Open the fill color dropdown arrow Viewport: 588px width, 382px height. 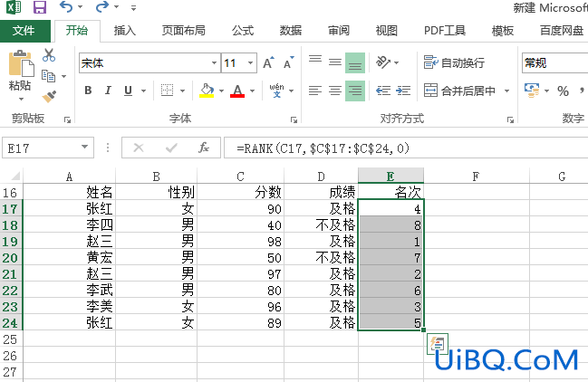(221, 91)
